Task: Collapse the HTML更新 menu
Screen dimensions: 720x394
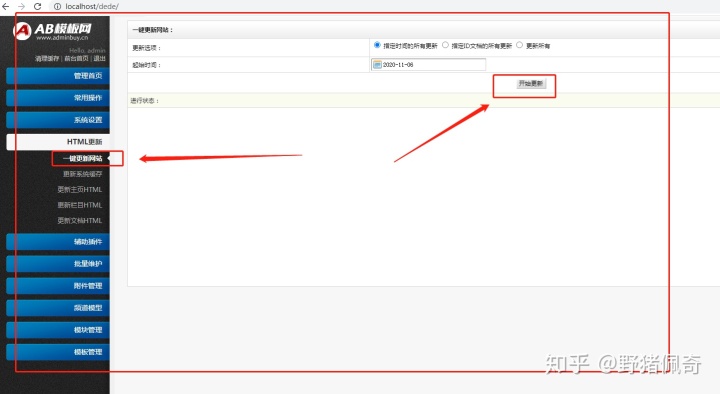Action: pos(58,142)
